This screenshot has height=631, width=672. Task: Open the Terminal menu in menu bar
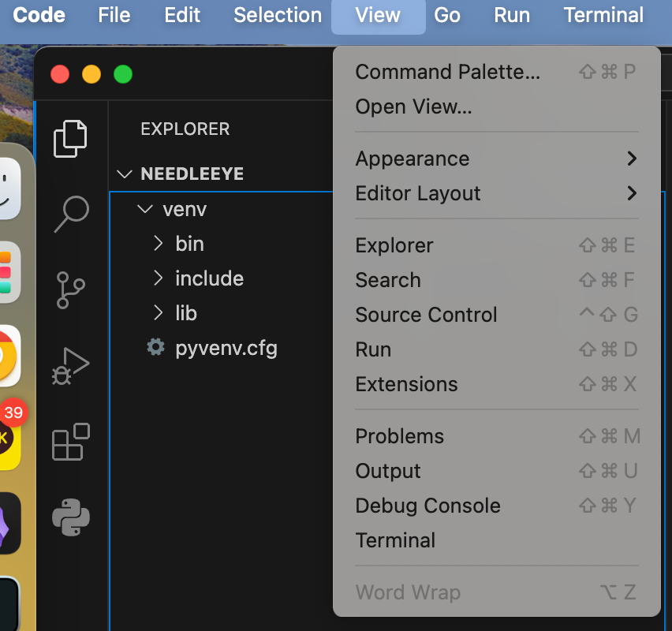(x=603, y=16)
